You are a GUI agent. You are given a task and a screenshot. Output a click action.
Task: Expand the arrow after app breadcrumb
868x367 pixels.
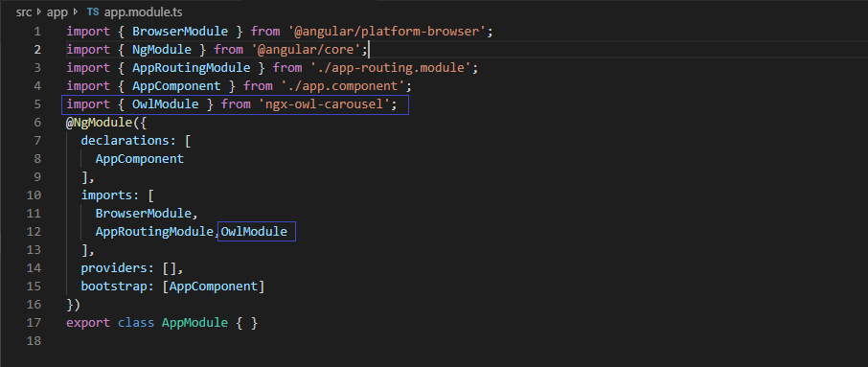pos(77,11)
